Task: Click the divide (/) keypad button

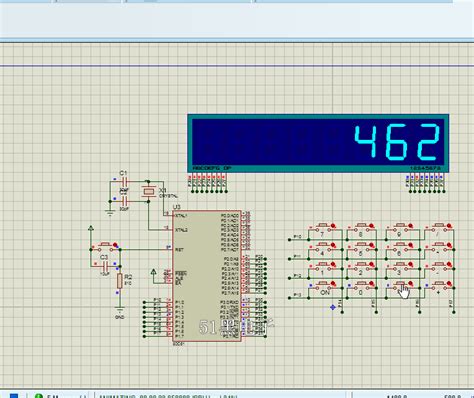Action: 439,227
